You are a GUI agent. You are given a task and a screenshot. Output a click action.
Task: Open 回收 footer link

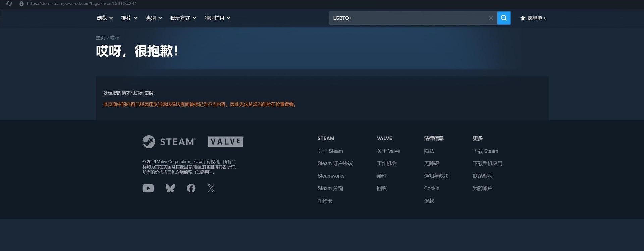[x=382, y=189]
